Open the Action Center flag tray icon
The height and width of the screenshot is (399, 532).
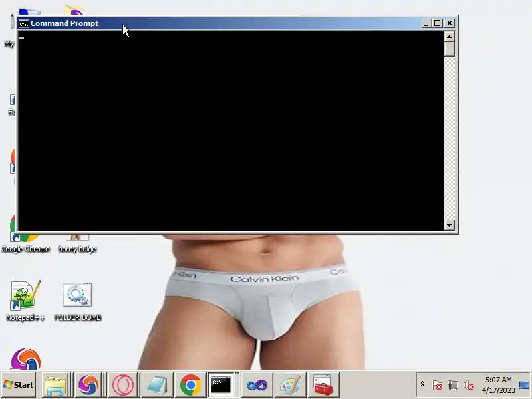click(437, 385)
